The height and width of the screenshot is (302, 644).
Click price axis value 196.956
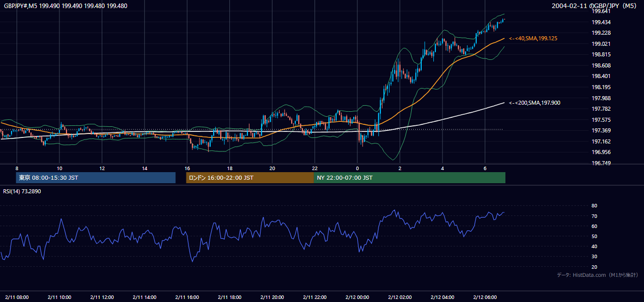(x=601, y=152)
